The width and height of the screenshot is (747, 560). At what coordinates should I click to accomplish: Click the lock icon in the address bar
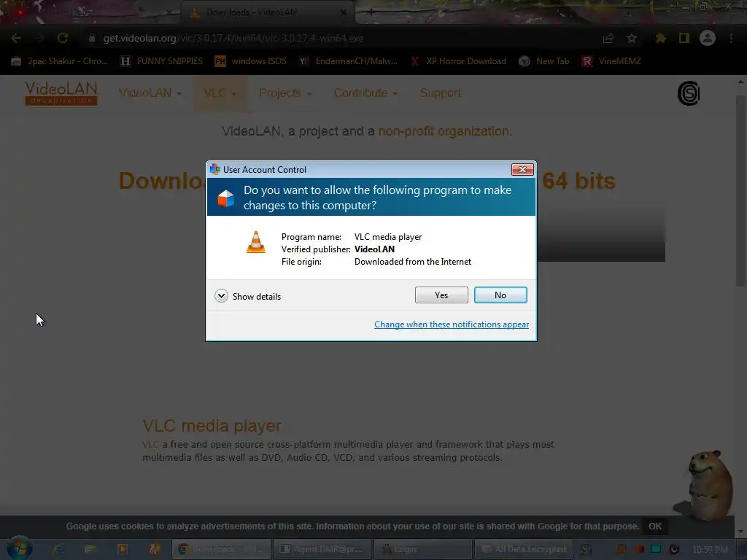(x=92, y=38)
